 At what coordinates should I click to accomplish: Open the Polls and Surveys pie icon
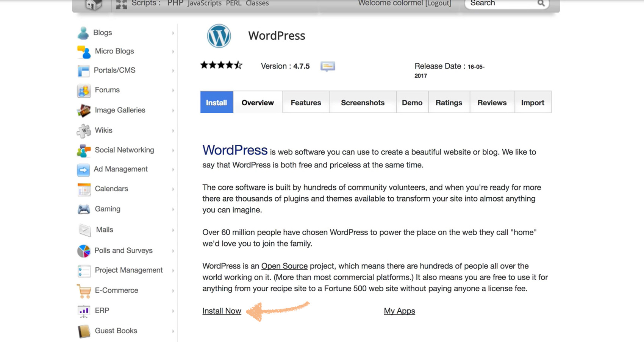pos(84,251)
